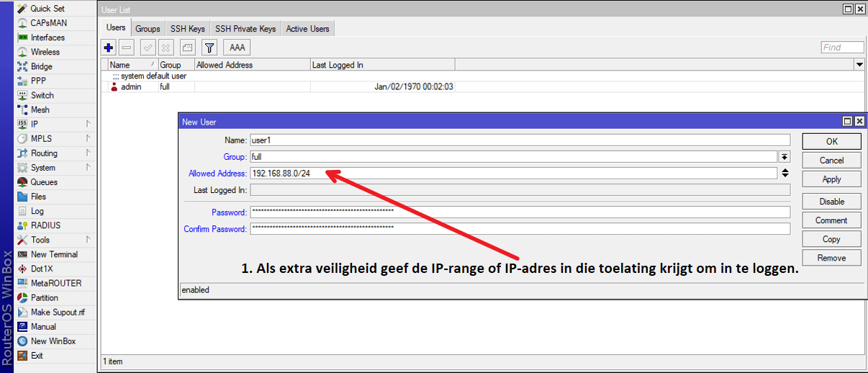This screenshot has width=868, height=373.
Task: Click the 'full' group cell of admin
Action: [165, 86]
